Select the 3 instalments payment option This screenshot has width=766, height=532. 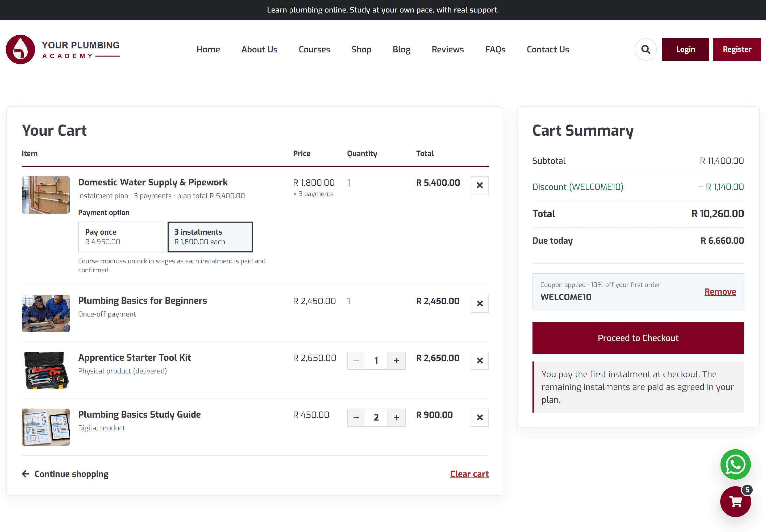tap(210, 237)
